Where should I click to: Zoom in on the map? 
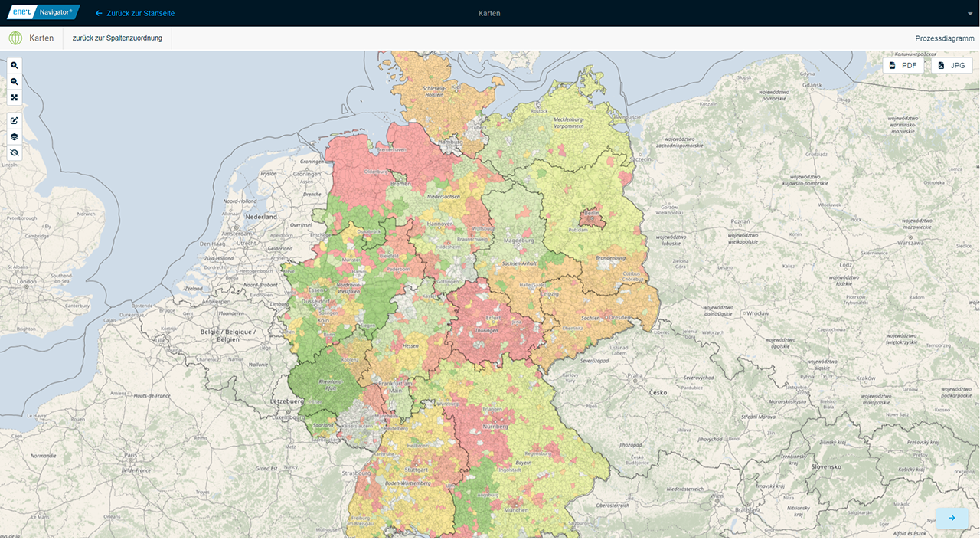click(x=15, y=66)
